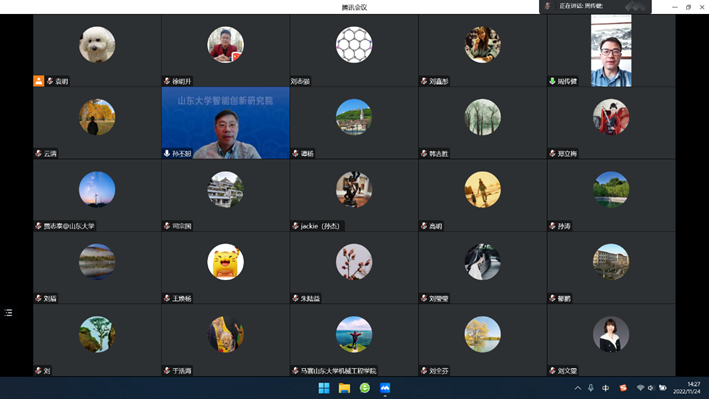Open Tencent Meeting from the taskbar
709x399 pixels.
coord(385,388)
